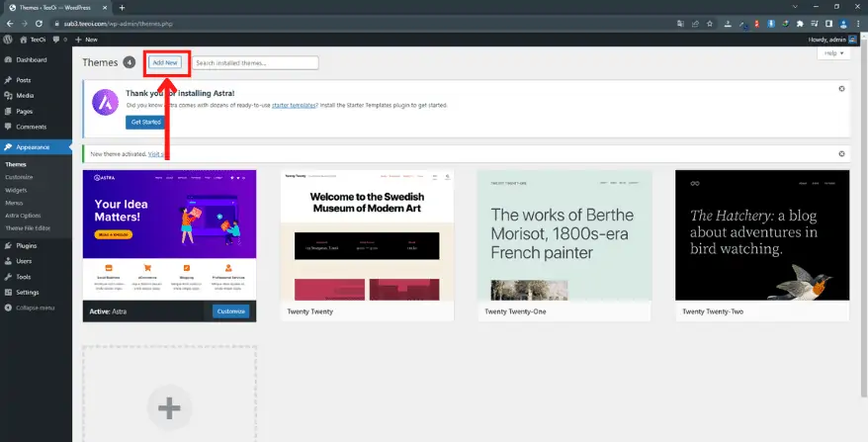Screen dimensions: 868x442
Task: Click the Customize button on Astra
Action: pyautogui.click(x=230, y=311)
